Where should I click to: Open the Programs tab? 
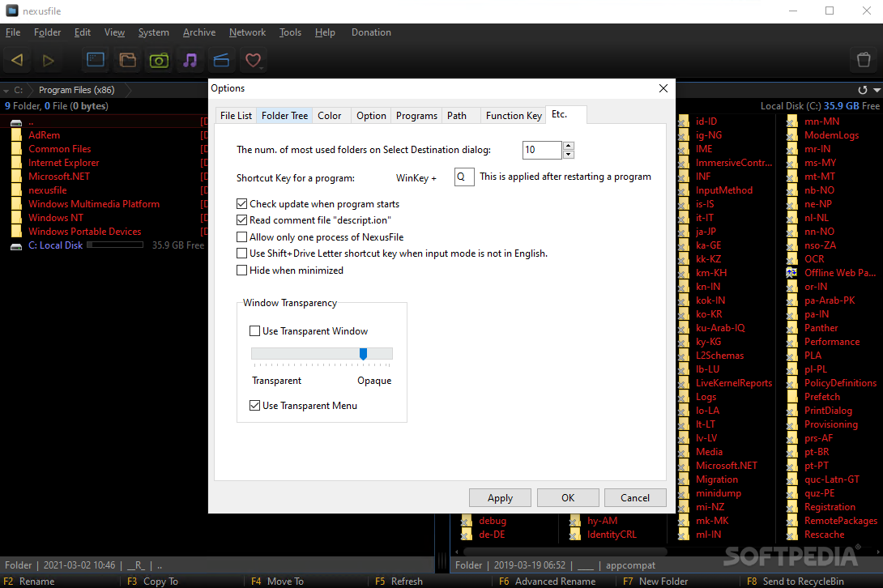pyautogui.click(x=416, y=116)
